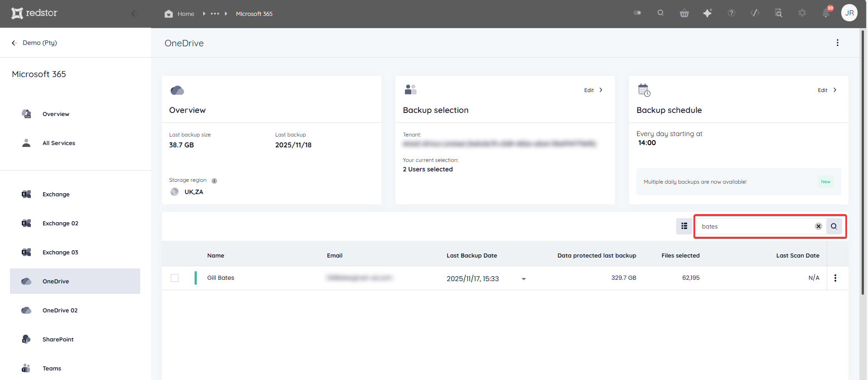Click the 62,195 files selected value
The width and height of the screenshot is (868, 380).
click(691, 278)
